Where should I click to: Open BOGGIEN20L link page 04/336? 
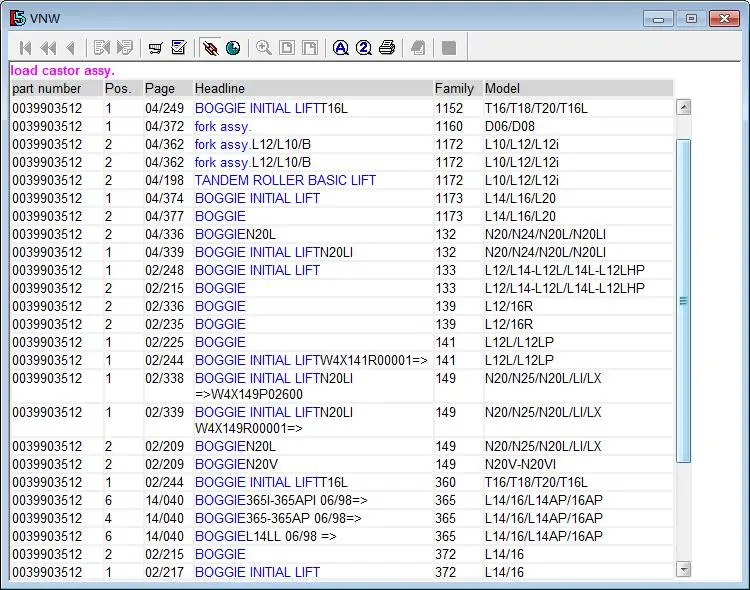pos(235,234)
